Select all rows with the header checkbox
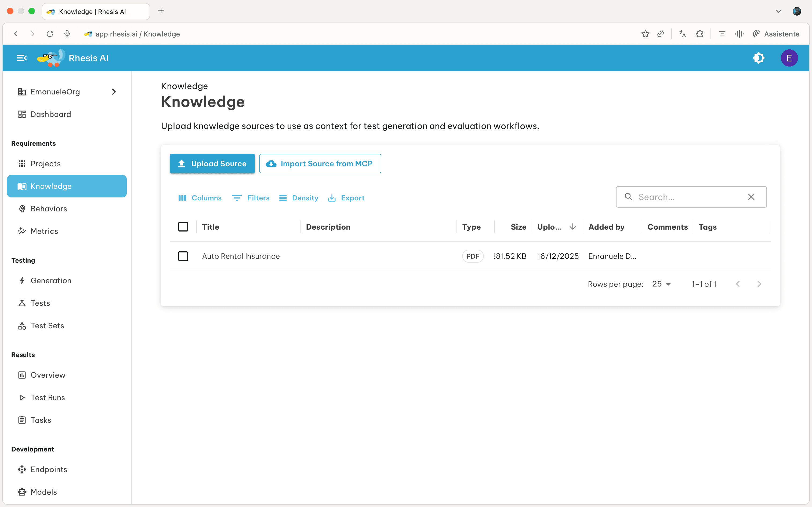The image size is (812, 507). point(183,227)
